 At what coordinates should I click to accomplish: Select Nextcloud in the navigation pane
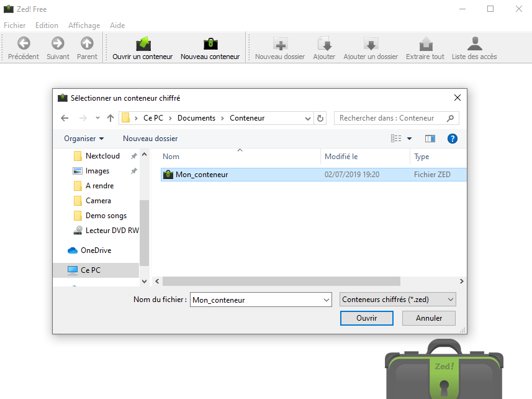coord(103,156)
